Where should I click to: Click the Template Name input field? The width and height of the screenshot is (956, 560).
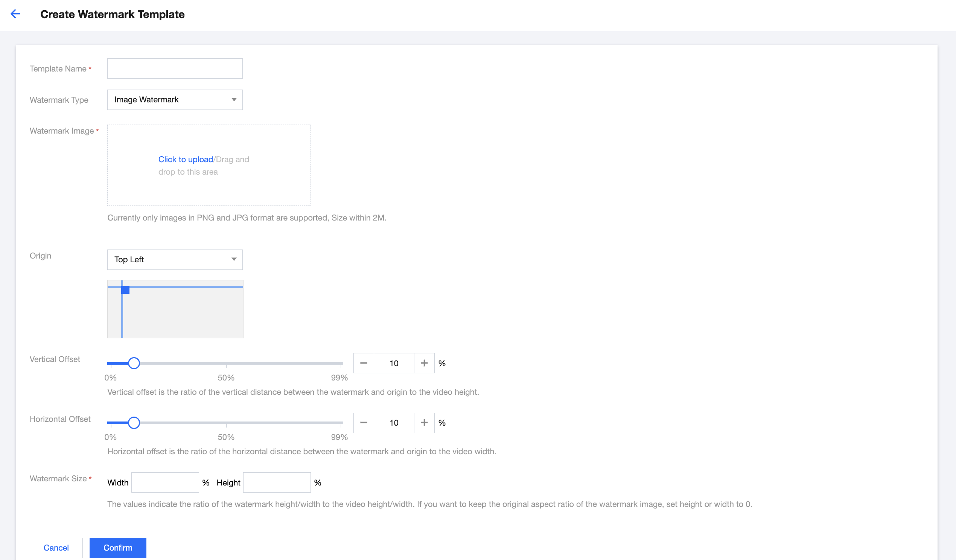tap(175, 68)
